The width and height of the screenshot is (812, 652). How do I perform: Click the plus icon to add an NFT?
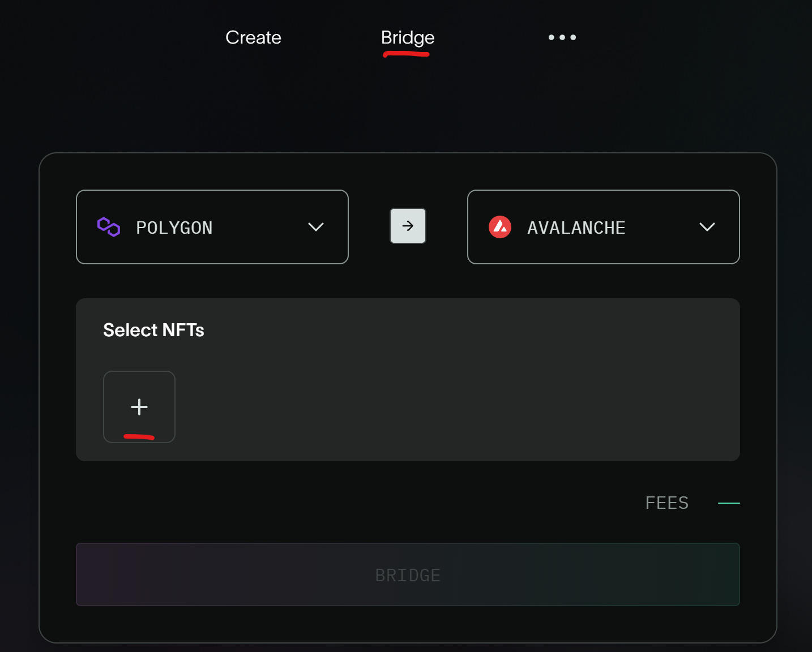pos(139,407)
